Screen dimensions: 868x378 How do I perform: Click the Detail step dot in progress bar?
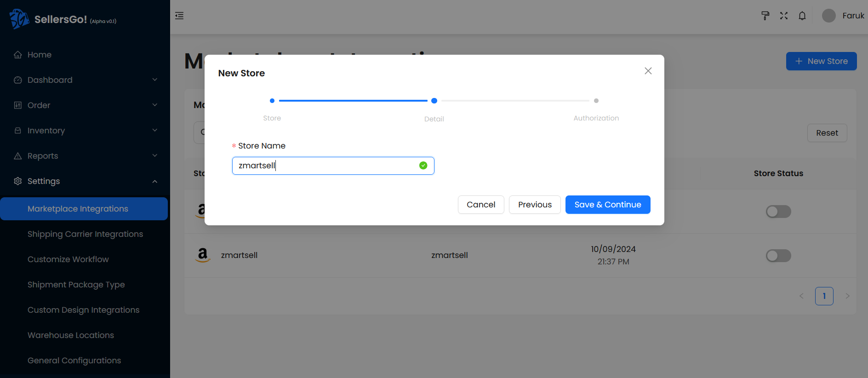point(434,101)
